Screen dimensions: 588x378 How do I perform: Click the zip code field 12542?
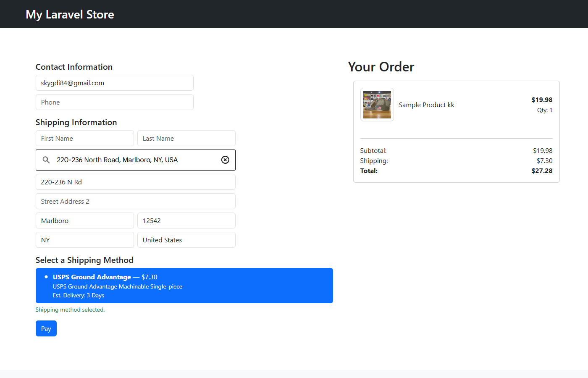click(x=186, y=221)
